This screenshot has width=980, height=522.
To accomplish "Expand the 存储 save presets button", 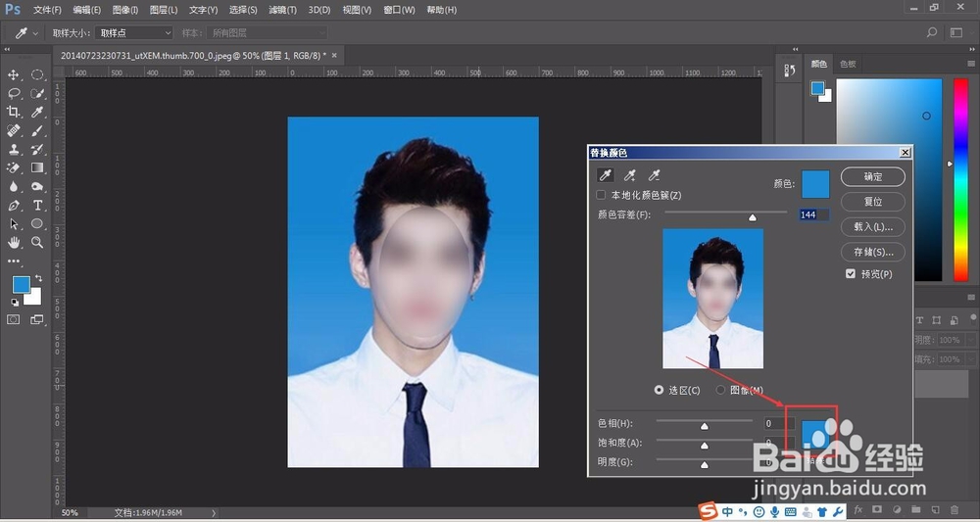I will click(872, 252).
